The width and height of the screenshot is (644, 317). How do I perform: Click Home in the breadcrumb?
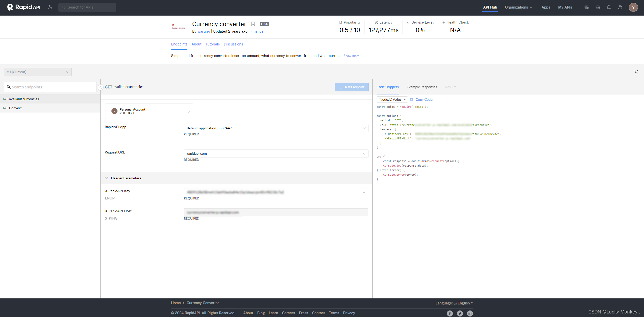tap(176, 303)
